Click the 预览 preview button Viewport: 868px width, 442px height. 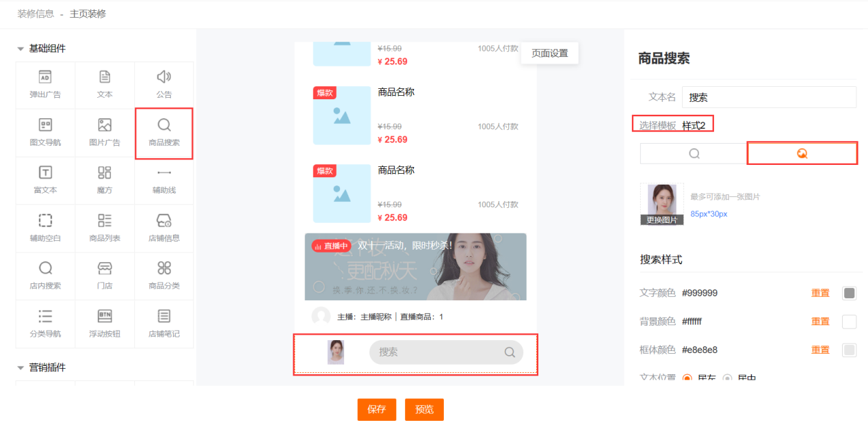[x=424, y=409]
